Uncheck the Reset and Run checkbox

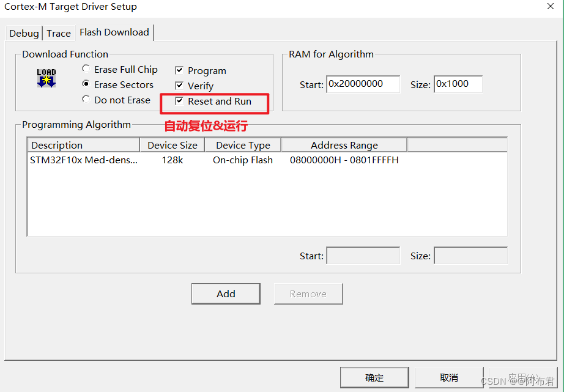pyautogui.click(x=179, y=101)
